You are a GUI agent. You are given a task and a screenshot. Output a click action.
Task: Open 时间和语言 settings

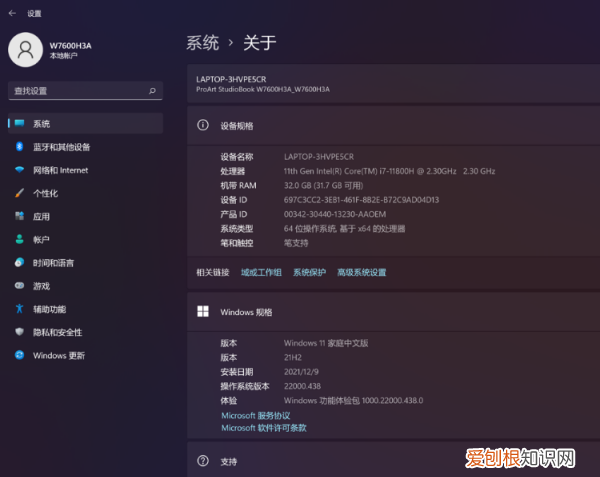coord(85,263)
